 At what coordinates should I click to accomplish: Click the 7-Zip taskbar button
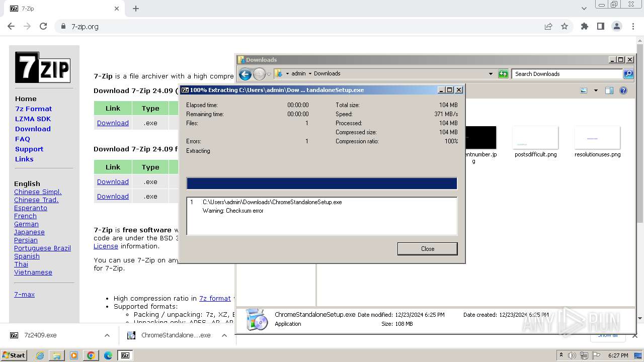[125, 355]
